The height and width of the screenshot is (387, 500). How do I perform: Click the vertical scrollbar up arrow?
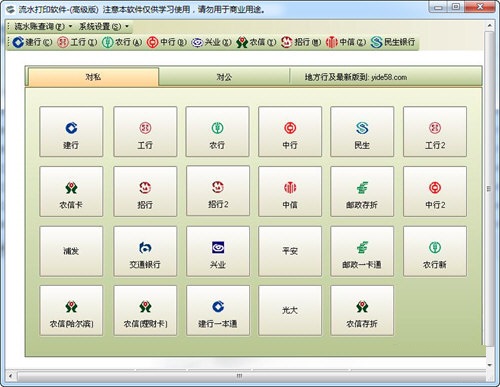[489, 25]
